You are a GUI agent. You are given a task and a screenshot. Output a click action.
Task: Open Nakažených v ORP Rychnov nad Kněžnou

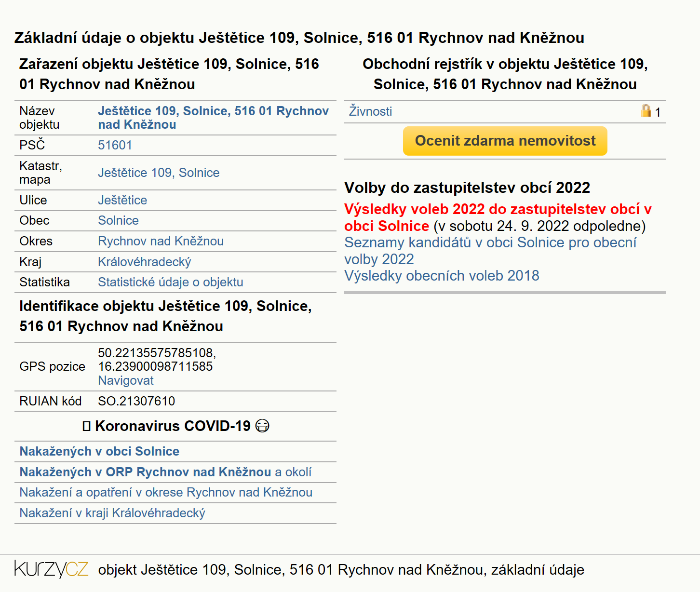click(145, 472)
